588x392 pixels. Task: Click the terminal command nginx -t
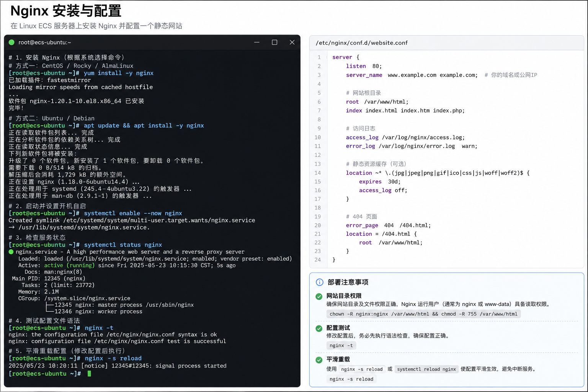point(99,328)
